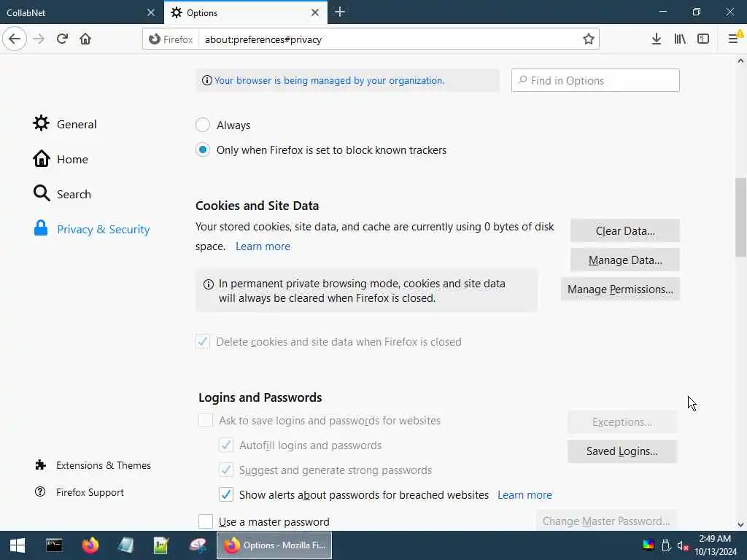Open the pink brain-shaped taskbar icon
Screen dimensions: 747x560
198,545
